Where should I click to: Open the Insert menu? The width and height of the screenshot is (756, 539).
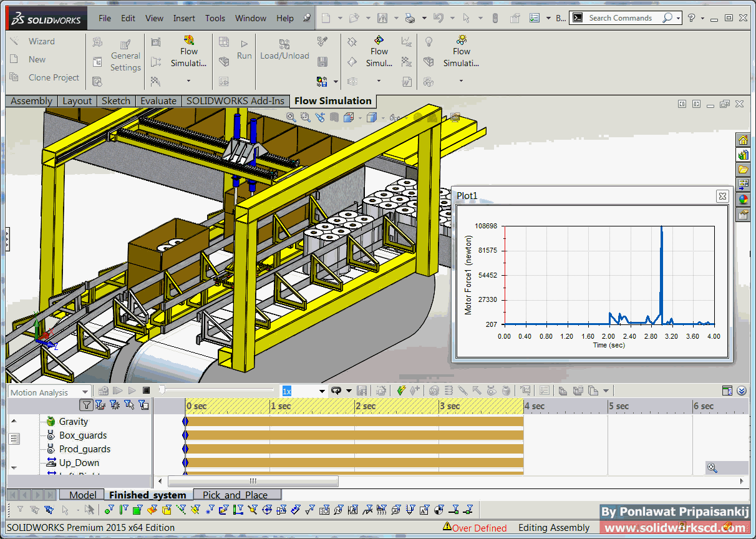[184, 18]
